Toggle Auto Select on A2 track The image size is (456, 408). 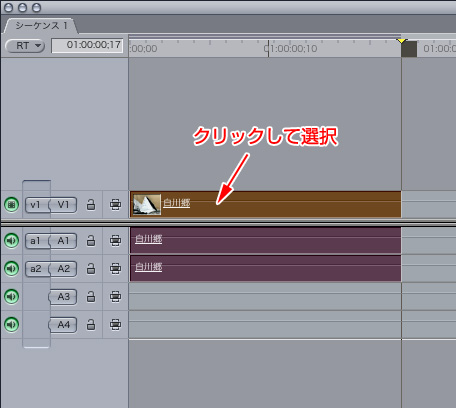click(115, 269)
